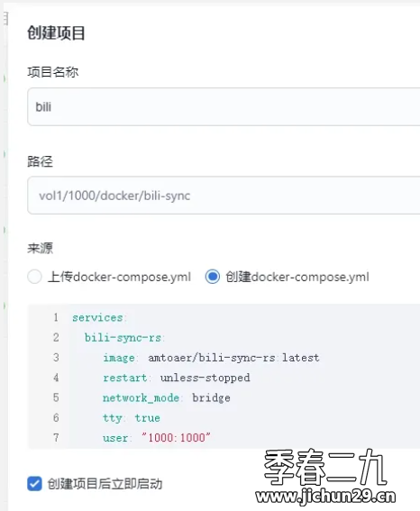Click the 'services:' line in the editor
Screen dimensions: 420x511
click(x=99, y=317)
